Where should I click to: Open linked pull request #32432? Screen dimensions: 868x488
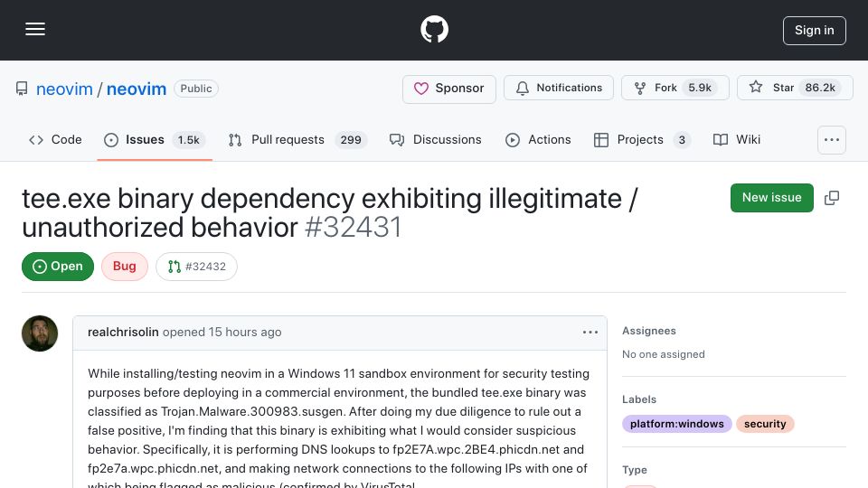pos(196,267)
